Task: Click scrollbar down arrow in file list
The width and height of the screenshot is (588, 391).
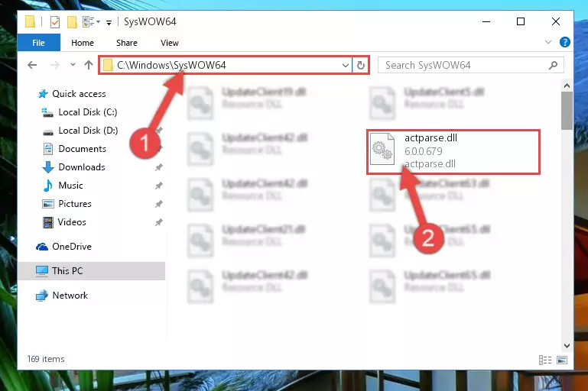Action: 567,346
